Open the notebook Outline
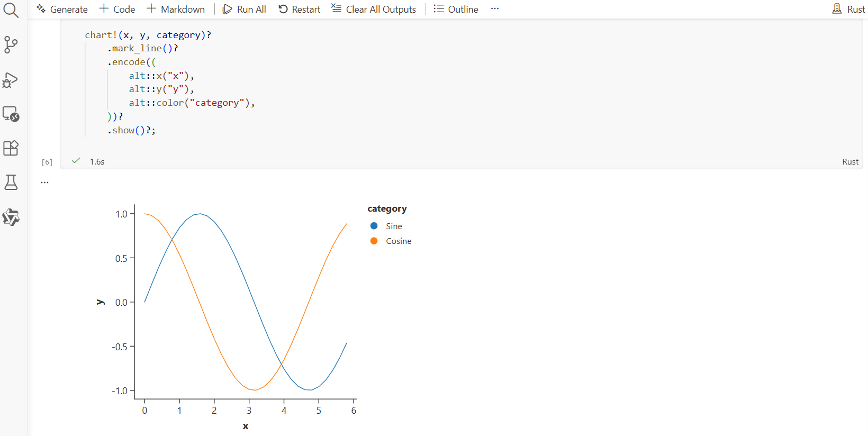 (x=456, y=9)
